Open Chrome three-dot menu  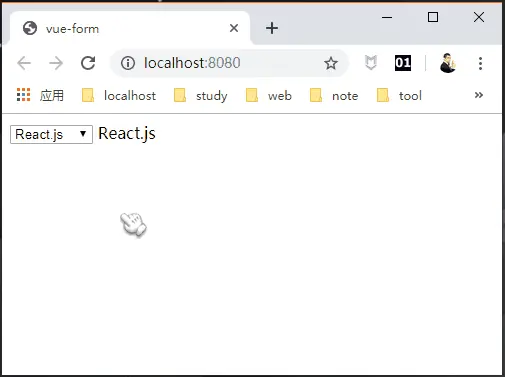click(x=480, y=63)
